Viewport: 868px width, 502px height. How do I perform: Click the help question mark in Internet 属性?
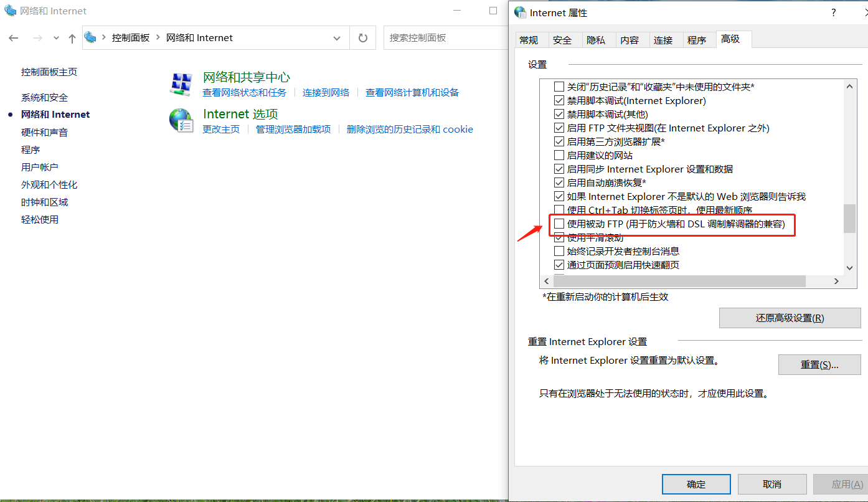[834, 12]
